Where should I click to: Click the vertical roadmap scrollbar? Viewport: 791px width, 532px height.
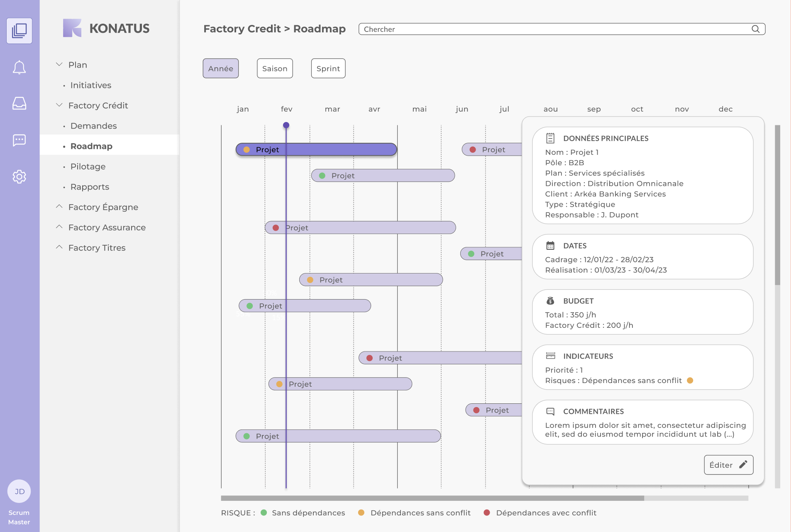pos(777,205)
